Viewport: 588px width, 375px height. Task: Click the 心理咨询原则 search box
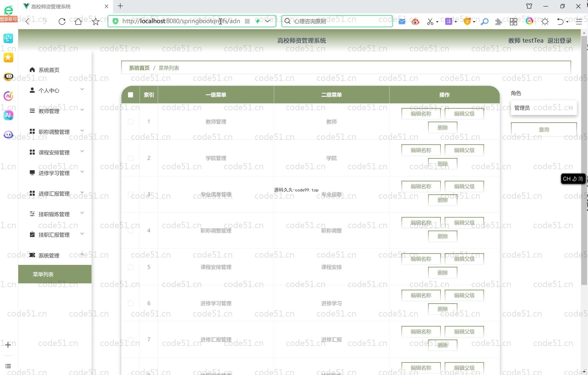coord(337,21)
